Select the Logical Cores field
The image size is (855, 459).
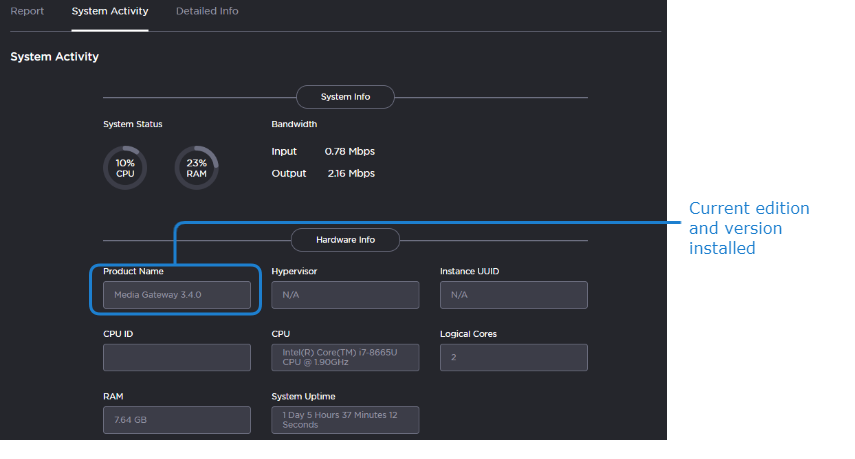pyautogui.click(x=513, y=358)
